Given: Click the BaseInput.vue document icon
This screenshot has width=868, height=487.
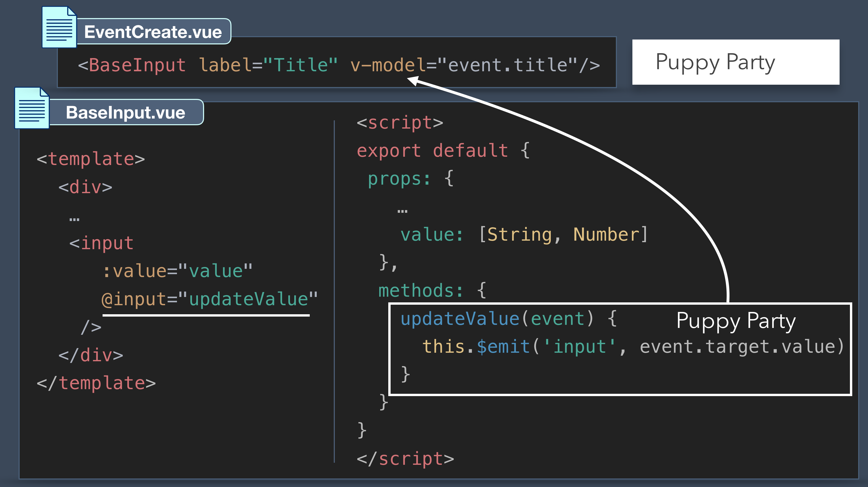Looking at the screenshot, I should click(x=32, y=108).
